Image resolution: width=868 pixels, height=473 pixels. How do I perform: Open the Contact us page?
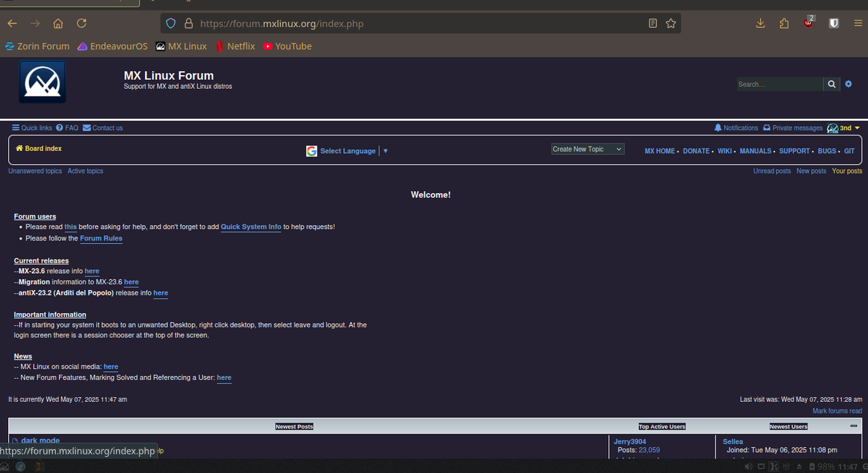tap(103, 128)
